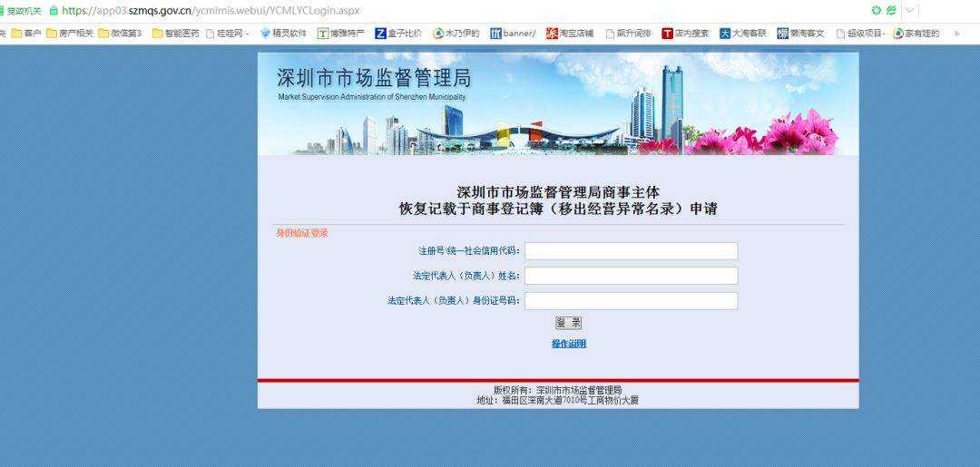Show more bookmarks with the double-arrow overflow
The width and height of the screenshot is (980, 467).
click(957, 34)
